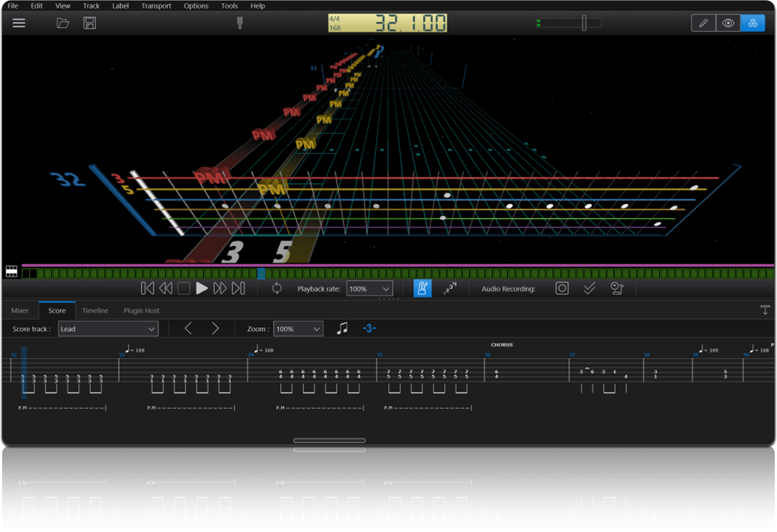
Task: Open the Playback rate dropdown
Action: [x=369, y=288]
